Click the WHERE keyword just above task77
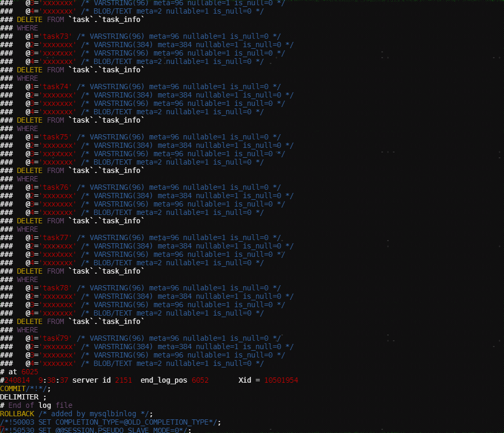This screenshot has width=504, height=433. [27, 230]
